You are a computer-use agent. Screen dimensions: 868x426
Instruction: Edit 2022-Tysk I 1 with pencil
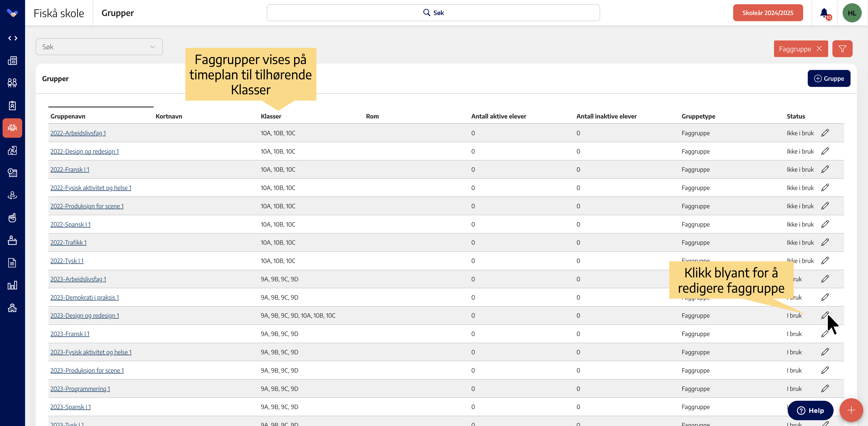pyautogui.click(x=825, y=261)
